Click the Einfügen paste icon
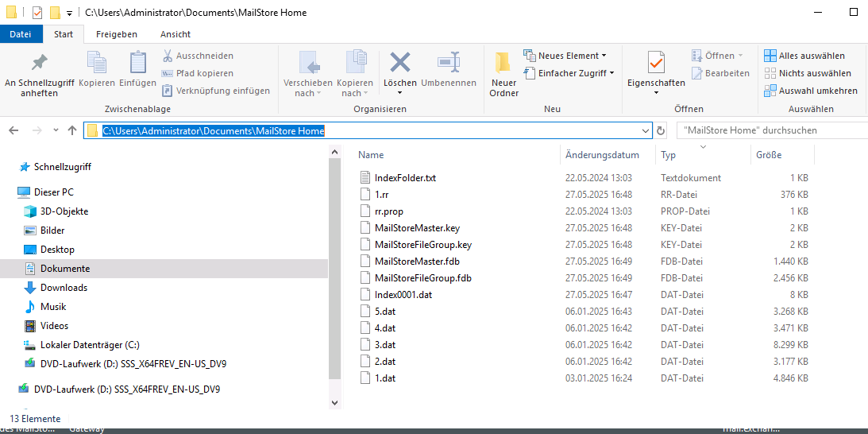868x434 pixels. pos(138,61)
